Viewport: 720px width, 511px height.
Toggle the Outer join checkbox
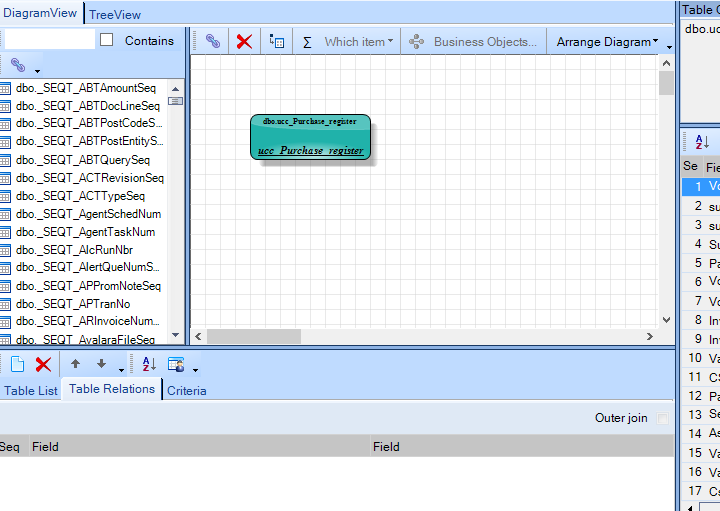pyautogui.click(x=663, y=418)
